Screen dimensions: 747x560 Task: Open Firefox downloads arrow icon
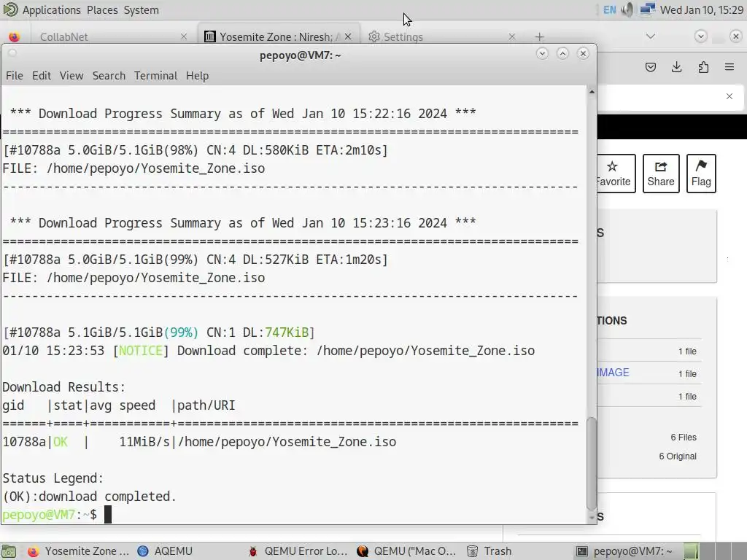(x=676, y=67)
